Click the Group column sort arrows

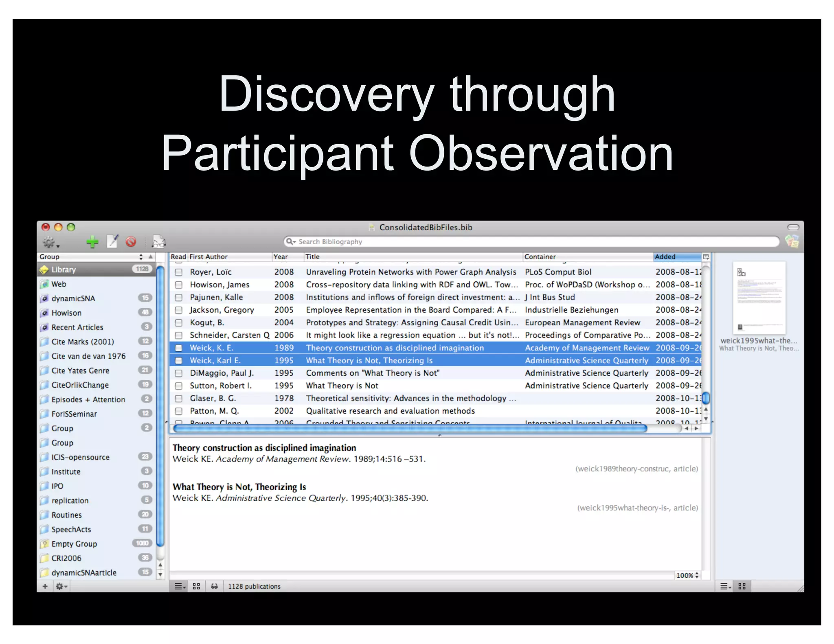(x=141, y=257)
